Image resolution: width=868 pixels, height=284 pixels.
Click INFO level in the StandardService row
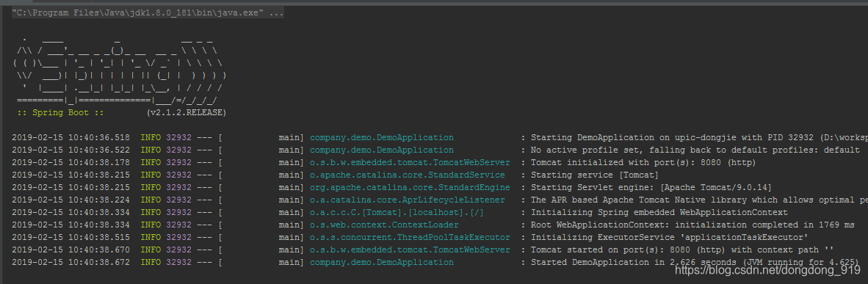click(151, 175)
